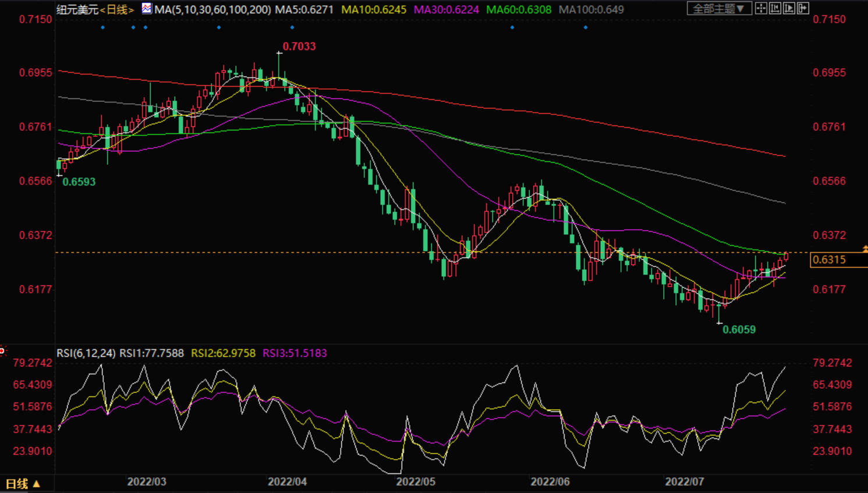The width and height of the screenshot is (868, 493).
Task: Select the 2022/05 date label on timeline
Action: tap(416, 482)
